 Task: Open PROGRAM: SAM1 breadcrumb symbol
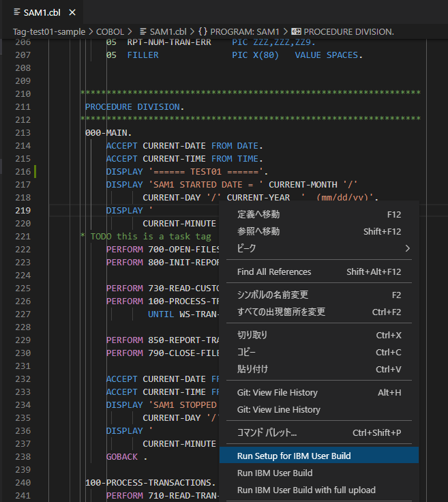point(245,31)
